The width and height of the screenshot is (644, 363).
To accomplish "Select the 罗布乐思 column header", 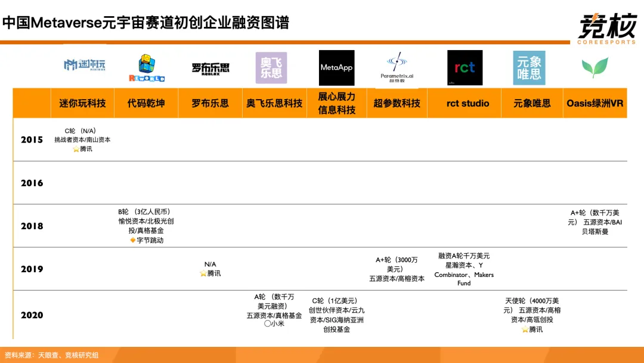I will [x=210, y=103].
